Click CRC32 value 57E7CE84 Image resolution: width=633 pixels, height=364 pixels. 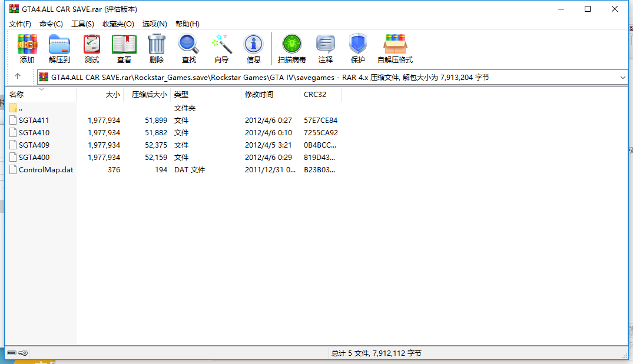click(320, 120)
